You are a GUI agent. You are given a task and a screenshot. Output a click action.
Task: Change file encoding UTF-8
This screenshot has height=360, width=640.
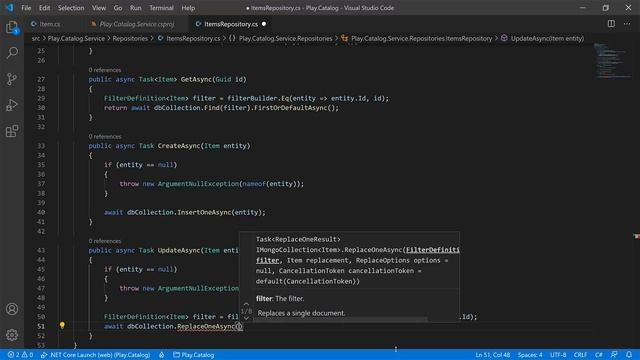tap(558, 355)
